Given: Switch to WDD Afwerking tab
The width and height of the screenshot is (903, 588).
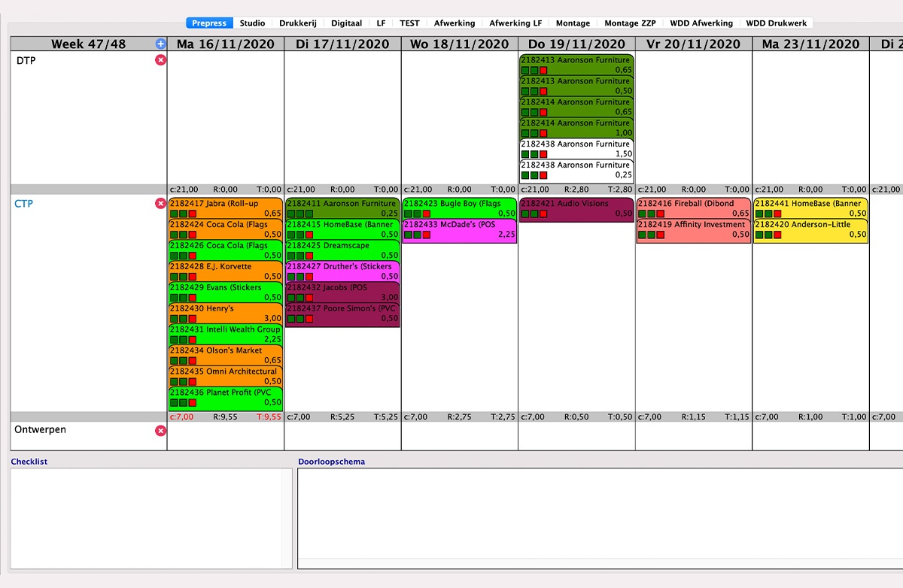Looking at the screenshot, I should point(701,23).
